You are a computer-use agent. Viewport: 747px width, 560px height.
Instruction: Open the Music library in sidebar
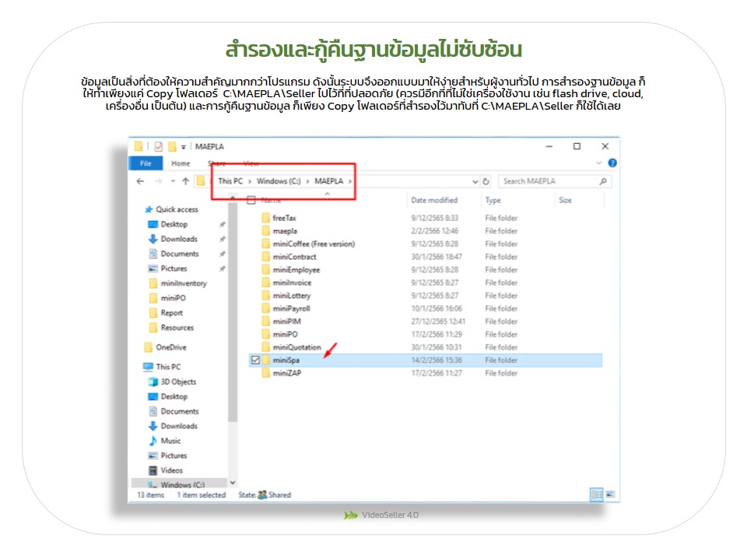[x=170, y=441]
